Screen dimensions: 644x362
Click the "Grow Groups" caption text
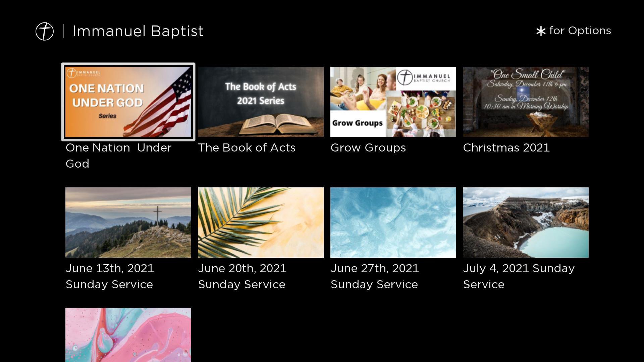[368, 148]
